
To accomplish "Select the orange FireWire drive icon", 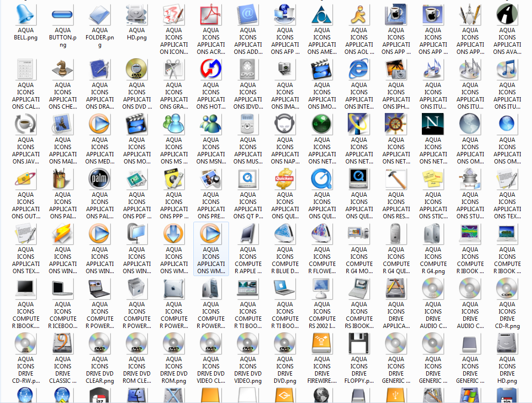I will point(322,343).
